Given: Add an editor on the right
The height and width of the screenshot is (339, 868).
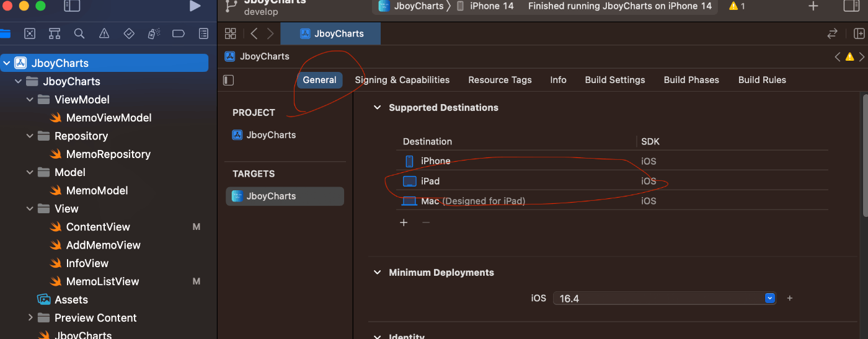Looking at the screenshot, I should pos(859,34).
